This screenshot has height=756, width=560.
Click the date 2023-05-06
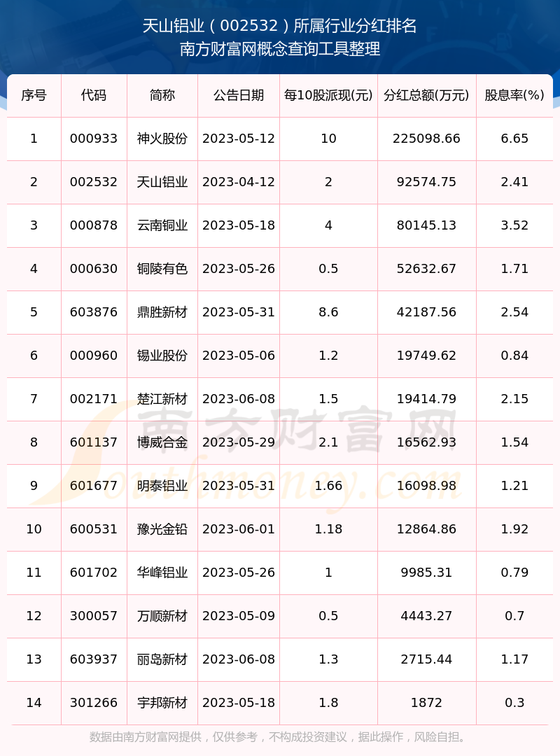pos(239,356)
